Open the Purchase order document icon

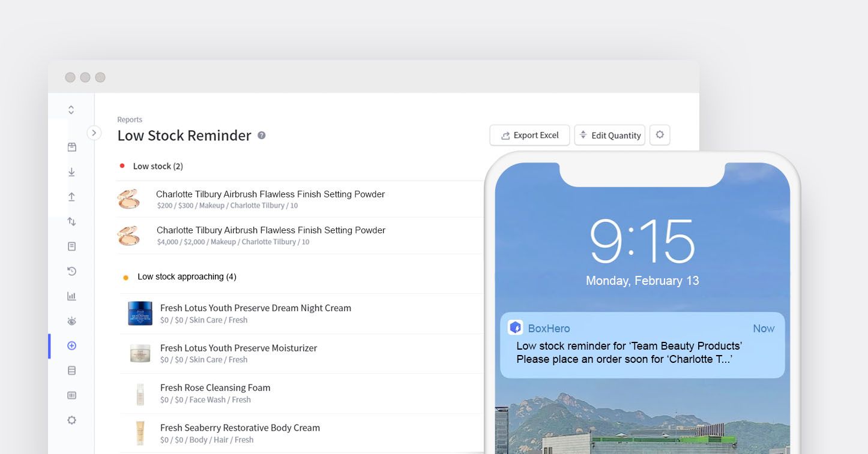71,246
